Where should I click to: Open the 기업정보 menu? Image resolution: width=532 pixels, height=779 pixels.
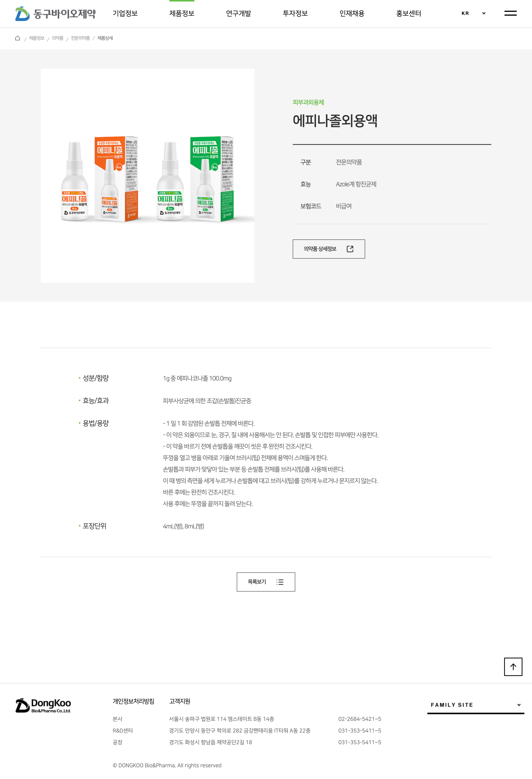(x=125, y=13)
